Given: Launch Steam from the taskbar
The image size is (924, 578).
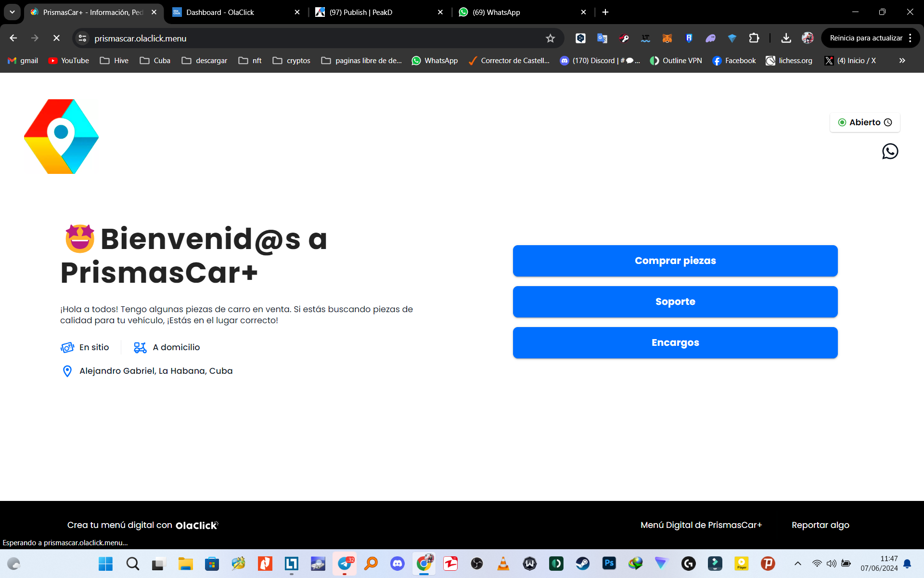Looking at the screenshot, I should coord(583,564).
